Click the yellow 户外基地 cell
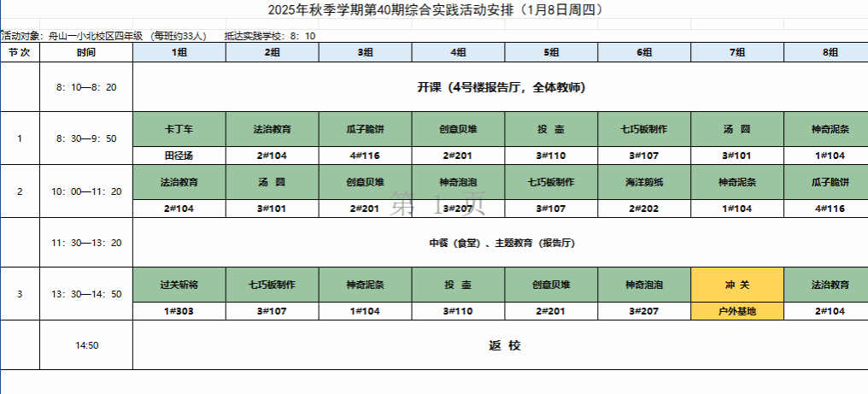The width and height of the screenshot is (868, 394). pyautogui.click(x=737, y=311)
